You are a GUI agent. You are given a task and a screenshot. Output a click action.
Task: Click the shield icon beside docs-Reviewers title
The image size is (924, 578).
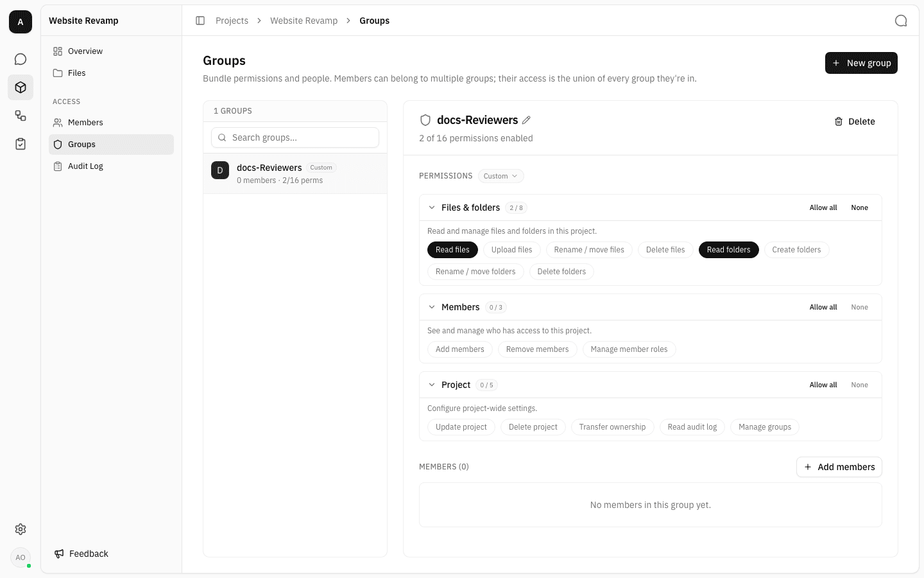(x=425, y=120)
